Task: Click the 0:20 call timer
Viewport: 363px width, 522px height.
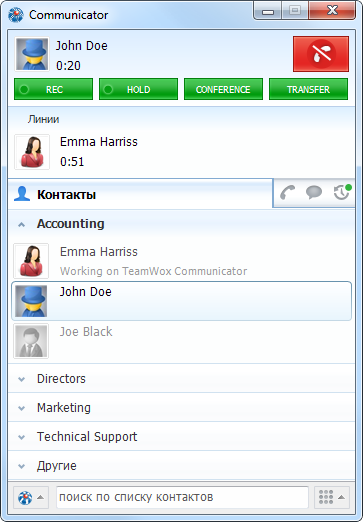Action: pos(68,66)
